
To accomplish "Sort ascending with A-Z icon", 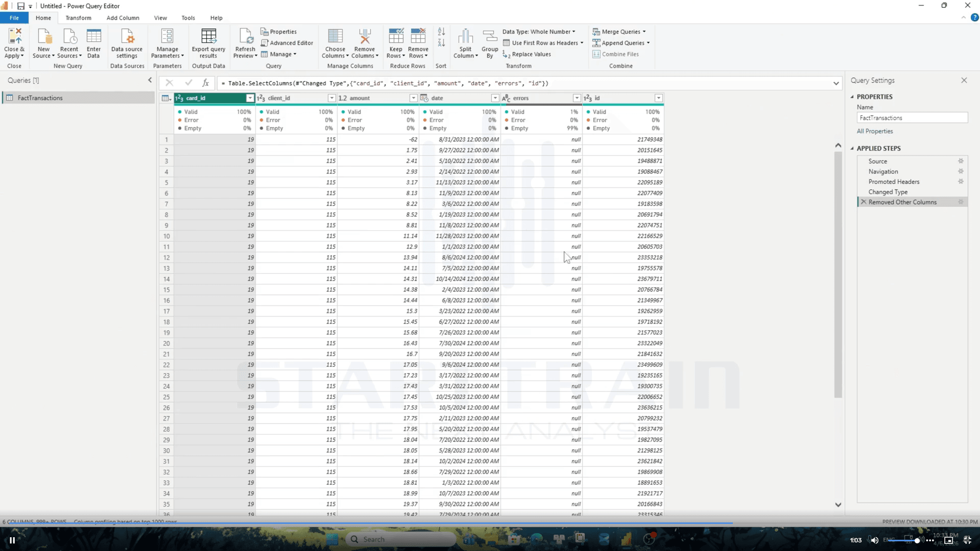I will 441,32.
